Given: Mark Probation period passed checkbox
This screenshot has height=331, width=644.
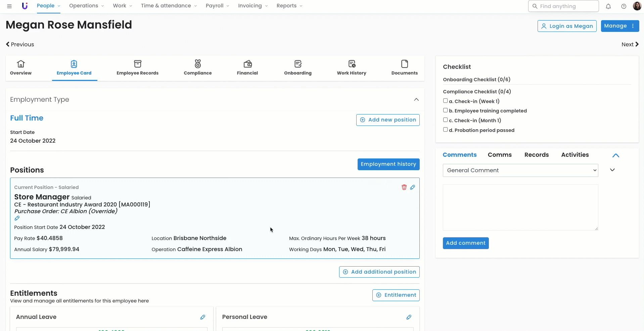Looking at the screenshot, I should pyautogui.click(x=445, y=130).
